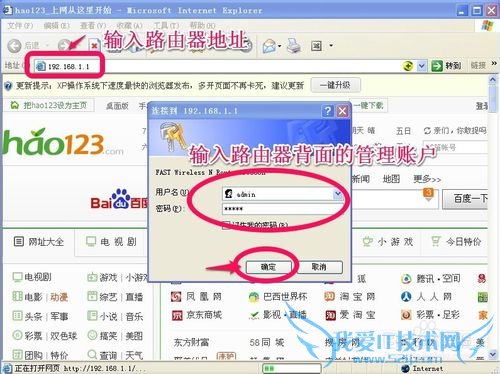The width and height of the screenshot is (500, 374).
Task: Click the Back (后退) arrow icon
Action: 15,46
